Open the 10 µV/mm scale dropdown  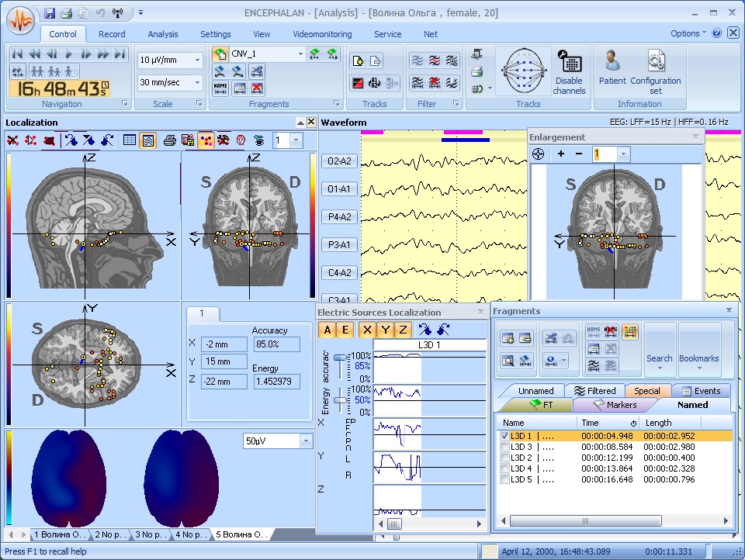(x=196, y=60)
